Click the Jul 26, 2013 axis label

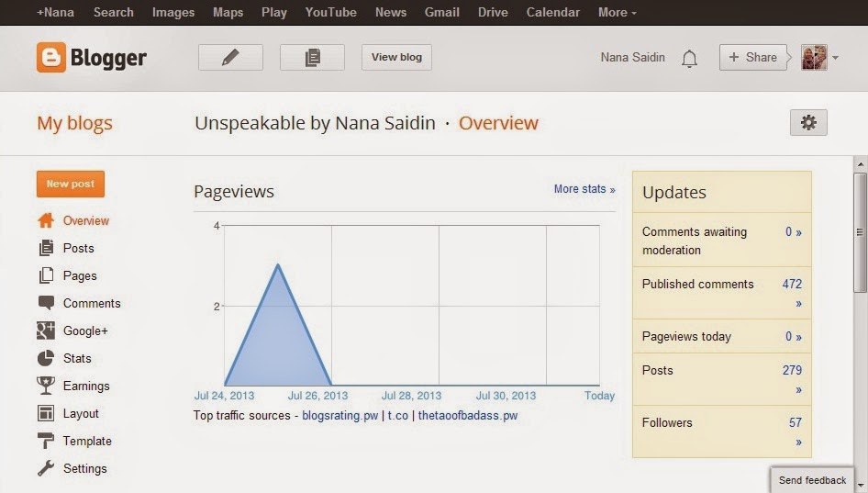[x=317, y=396]
